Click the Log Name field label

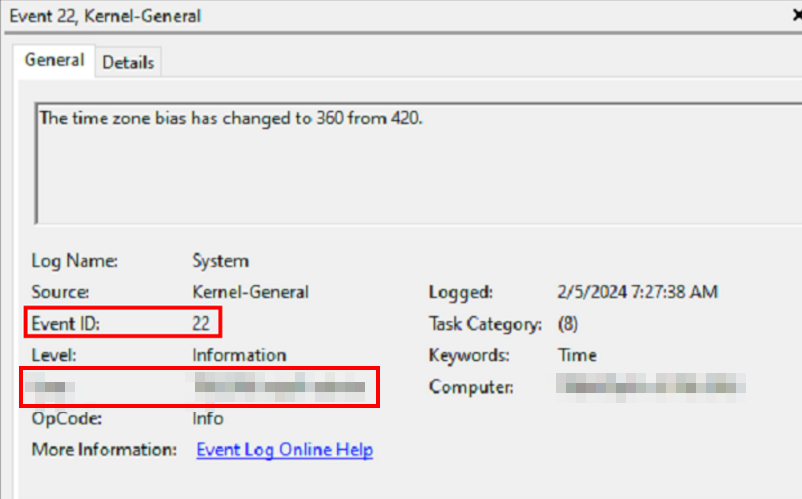click(75, 261)
